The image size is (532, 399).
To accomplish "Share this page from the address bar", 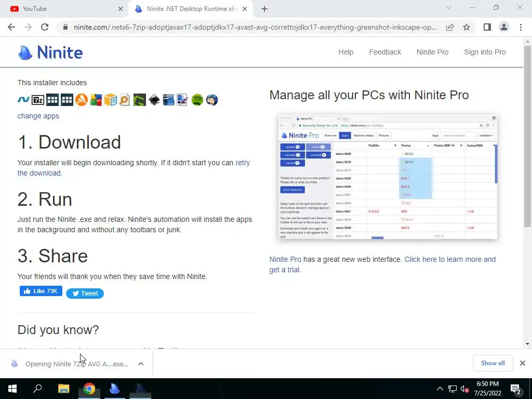I will (x=450, y=27).
